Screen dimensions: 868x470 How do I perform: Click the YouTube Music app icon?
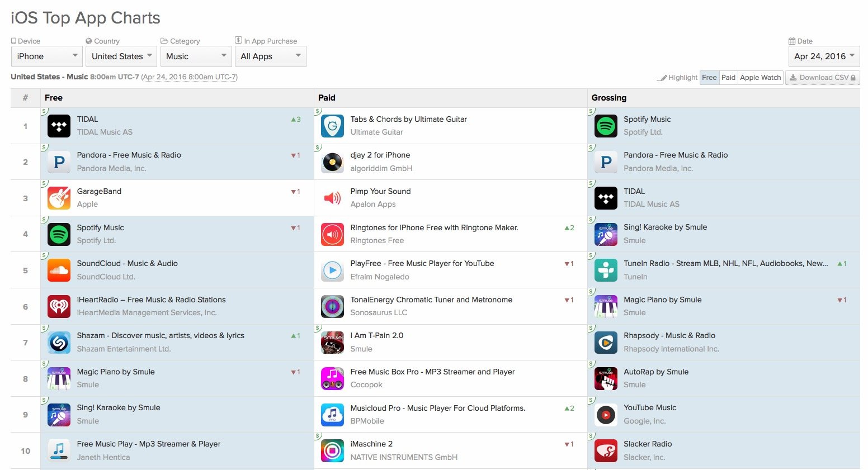[x=606, y=415]
